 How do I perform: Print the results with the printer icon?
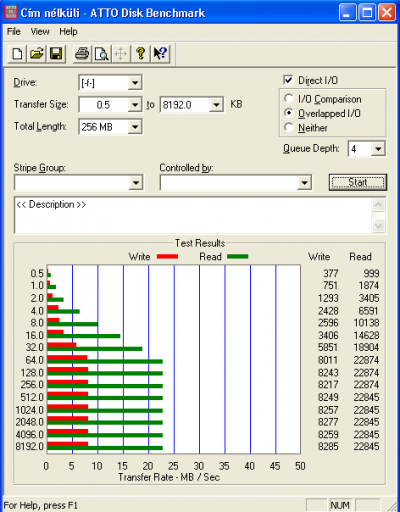click(82, 53)
